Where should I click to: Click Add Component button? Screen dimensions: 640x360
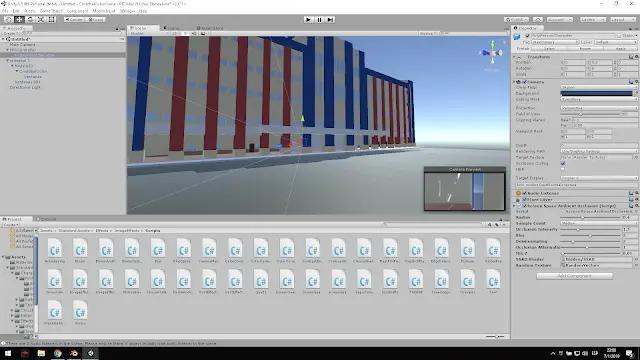(574, 276)
